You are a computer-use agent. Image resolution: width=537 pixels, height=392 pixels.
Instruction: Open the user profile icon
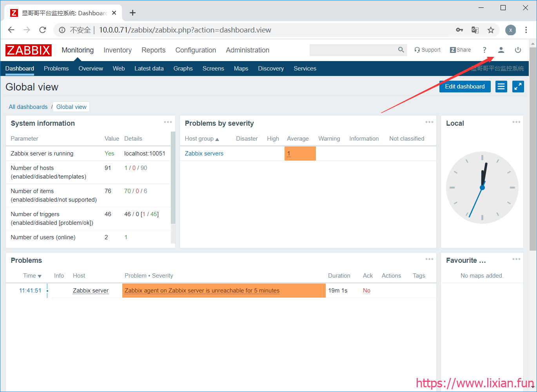[501, 50]
